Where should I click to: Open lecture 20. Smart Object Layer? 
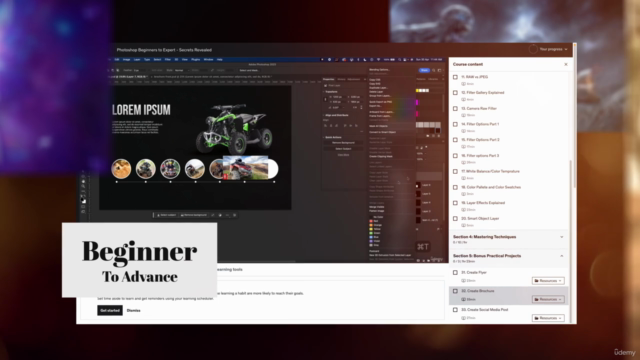coord(480,219)
